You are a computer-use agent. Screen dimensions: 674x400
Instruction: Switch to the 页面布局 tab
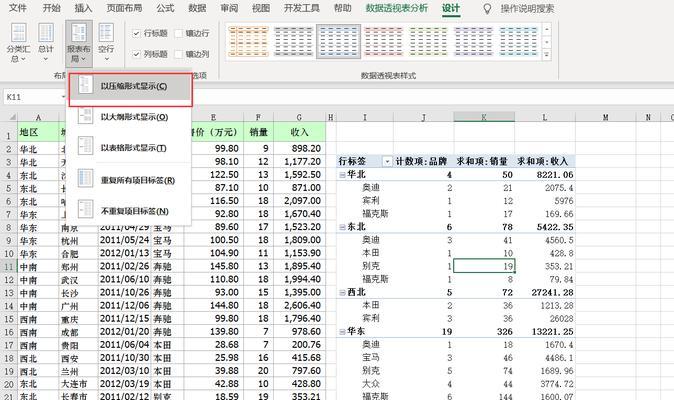pos(124,8)
